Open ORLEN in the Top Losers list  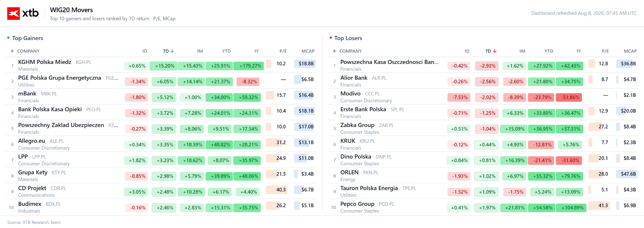click(349, 172)
